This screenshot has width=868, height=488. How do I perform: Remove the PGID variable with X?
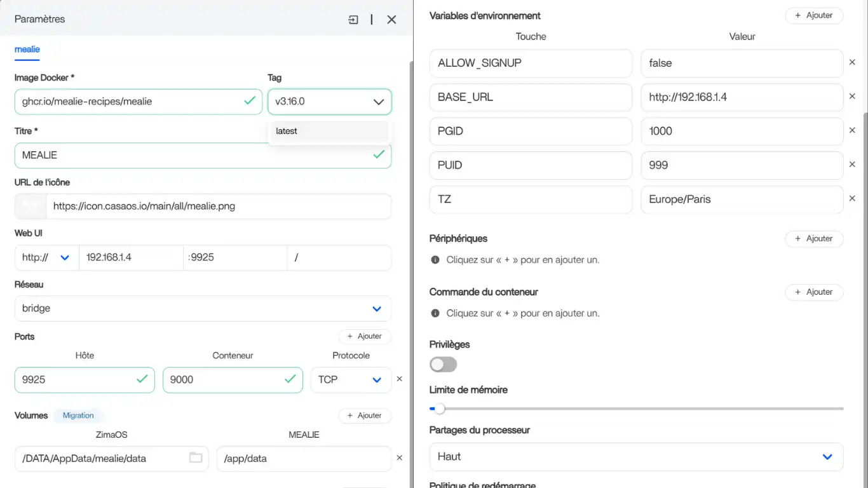852,130
